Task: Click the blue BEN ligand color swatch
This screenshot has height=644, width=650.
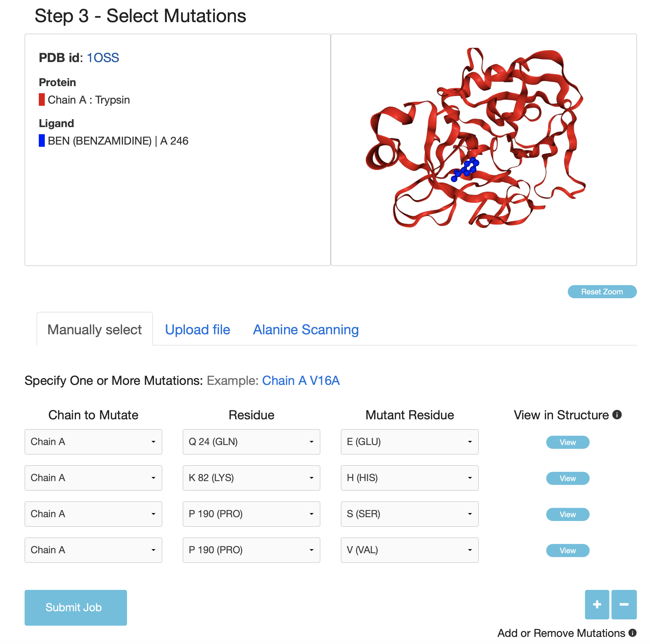Action: [x=42, y=140]
